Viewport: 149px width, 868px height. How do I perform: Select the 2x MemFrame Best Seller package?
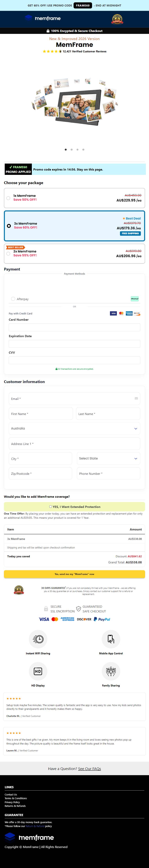[x=74, y=253]
